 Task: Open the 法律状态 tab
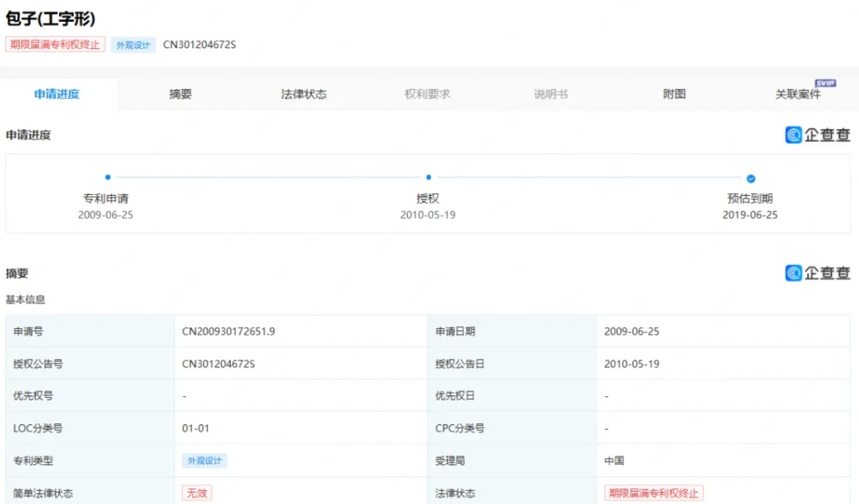(x=304, y=95)
